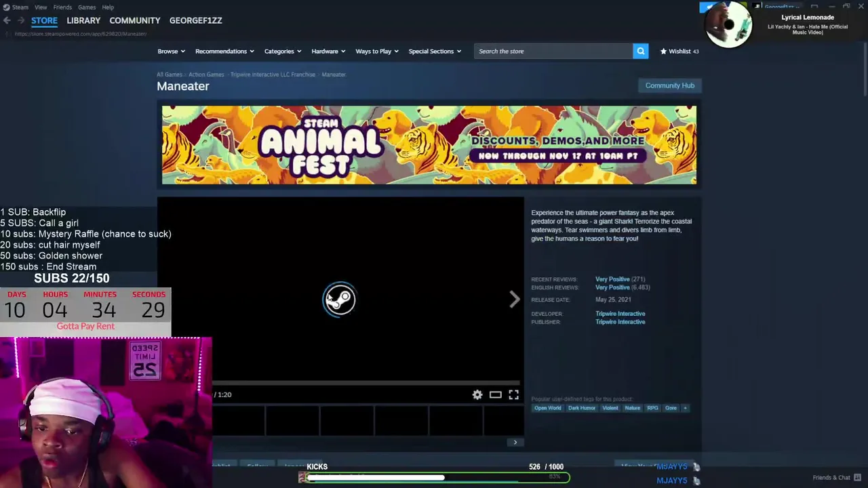
Task: Click the trailer video seek bar
Action: 366,383
